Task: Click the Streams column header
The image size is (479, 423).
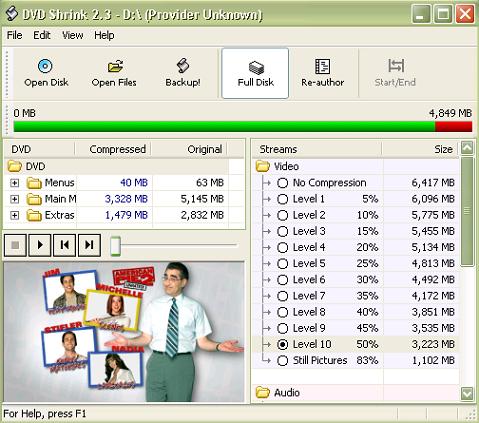Action: 316,149
